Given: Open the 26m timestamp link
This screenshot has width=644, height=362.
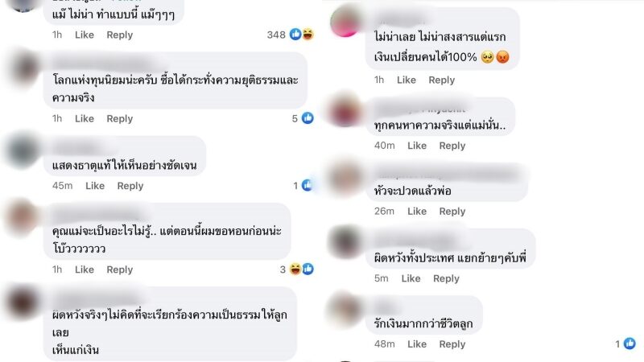Looking at the screenshot, I should click(x=384, y=212).
